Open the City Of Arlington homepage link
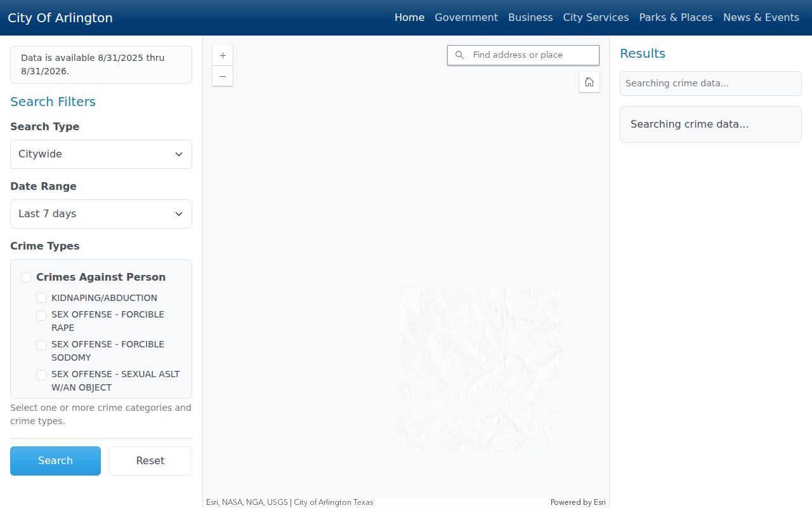Screen dimensions: 812x508 [x=60, y=18]
